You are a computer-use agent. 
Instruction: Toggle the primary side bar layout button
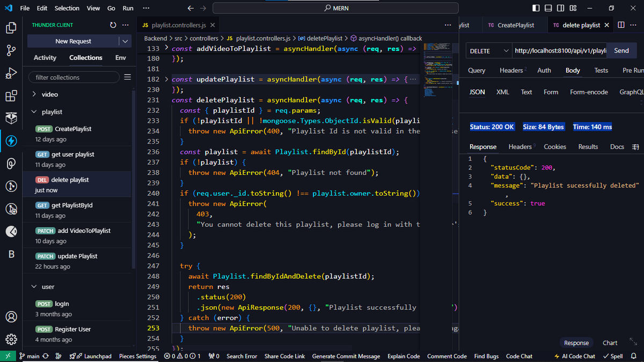[x=536, y=8]
